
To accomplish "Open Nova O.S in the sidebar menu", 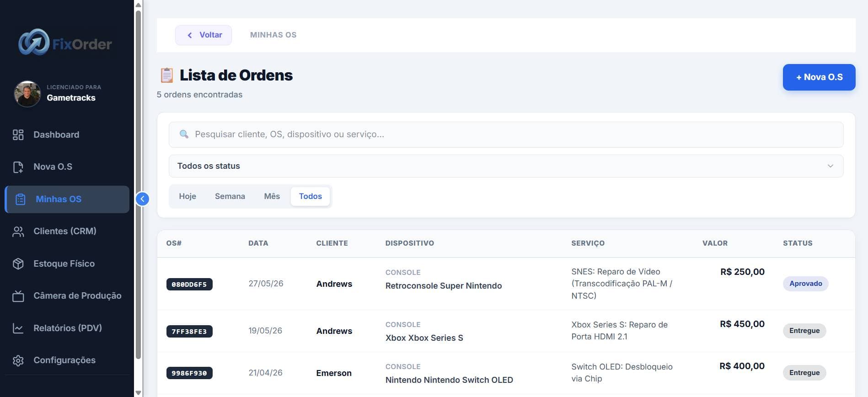I will pos(67,167).
